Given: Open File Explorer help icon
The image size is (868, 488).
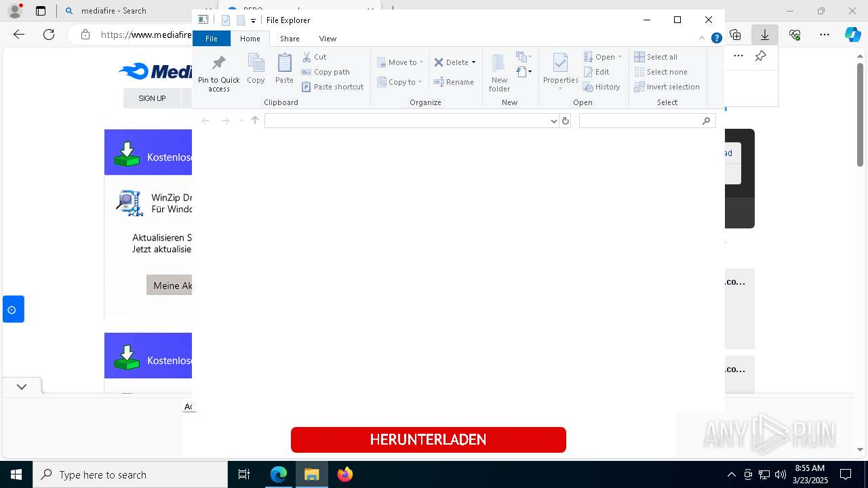Looking at the screenshot, I should [716, 39].
